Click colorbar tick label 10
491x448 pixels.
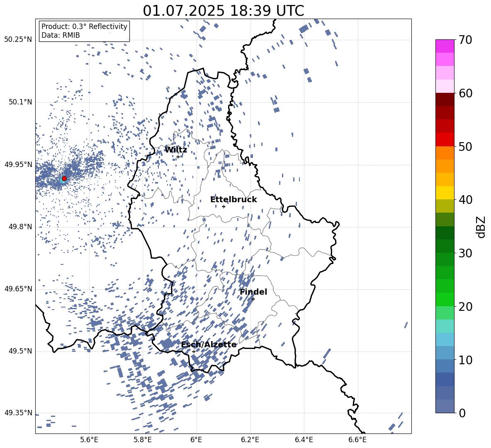coord(466,360)
